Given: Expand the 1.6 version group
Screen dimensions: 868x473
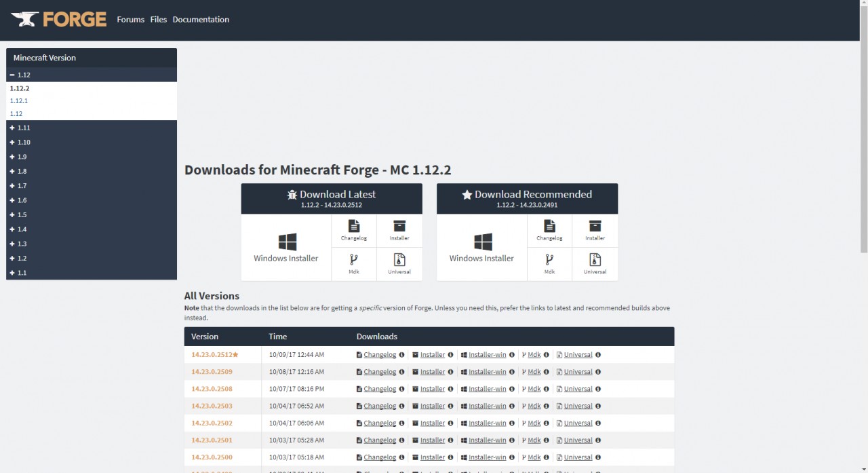Looking at the screenshot, I should pyautogui.click(x=92, y=200).
